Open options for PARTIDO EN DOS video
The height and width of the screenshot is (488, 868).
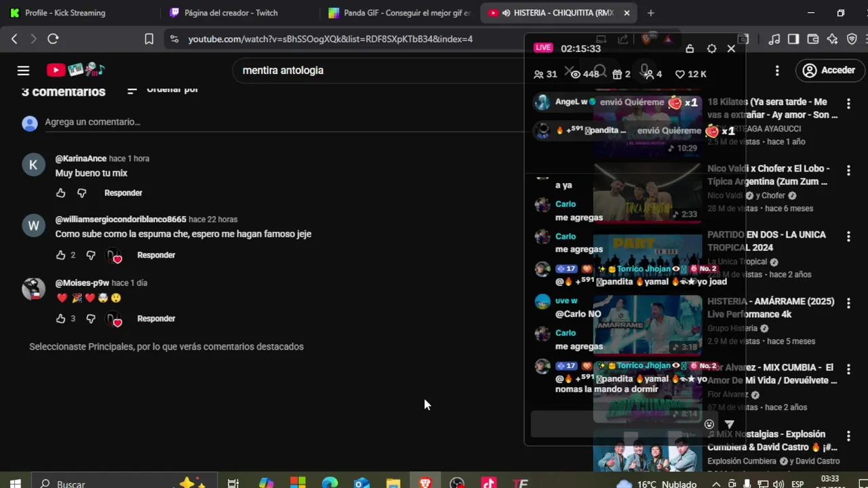click(x=848, y=237)
